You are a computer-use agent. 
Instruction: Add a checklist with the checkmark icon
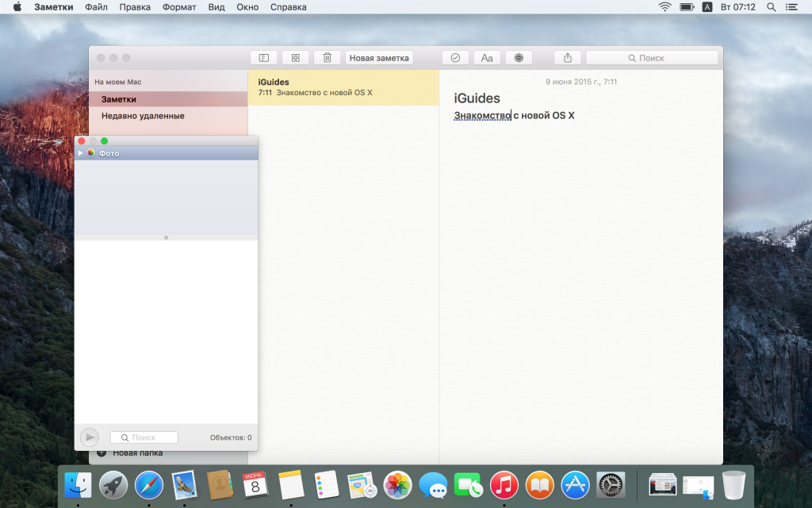455,58
